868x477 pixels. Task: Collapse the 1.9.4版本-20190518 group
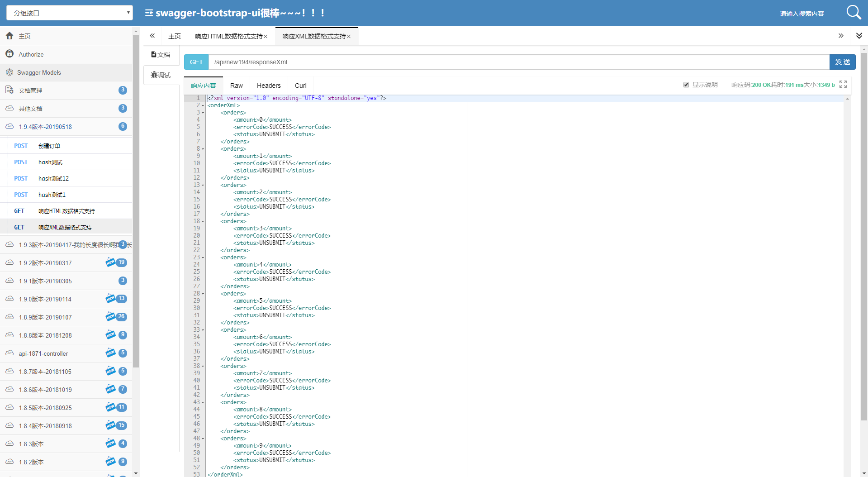click(66, 127)
